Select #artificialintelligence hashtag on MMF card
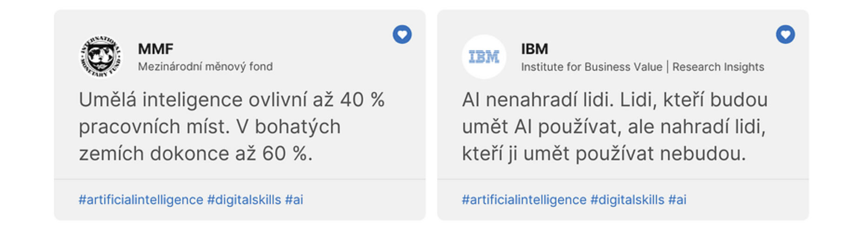Image resolution: width=868 pixels, height=231 pixels. (141, 200)
